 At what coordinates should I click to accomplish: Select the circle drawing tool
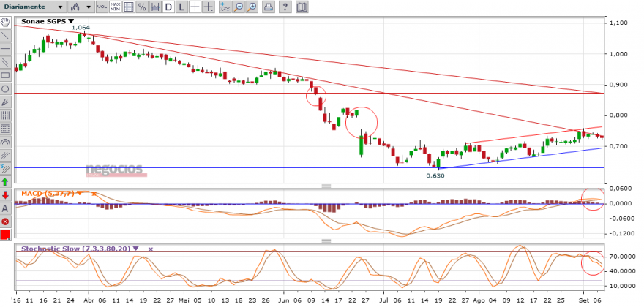click(x=5, y=88)
